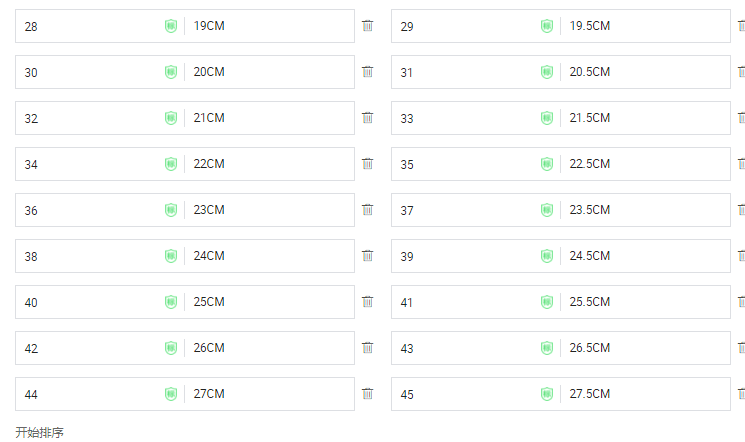Edit the 19.5CM remark field
This screenshot has height=442, width=745.
pyautogui.click(x=645, y=26)
